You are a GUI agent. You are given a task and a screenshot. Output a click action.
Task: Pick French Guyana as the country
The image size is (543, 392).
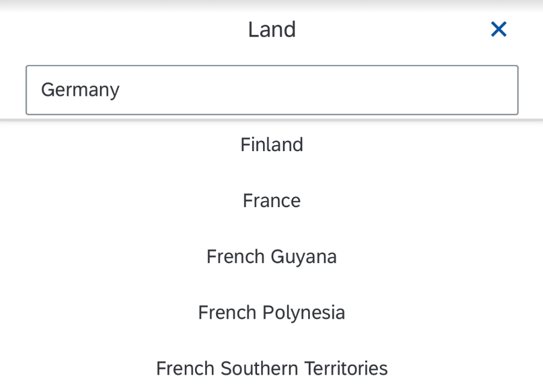click(271, 257)
